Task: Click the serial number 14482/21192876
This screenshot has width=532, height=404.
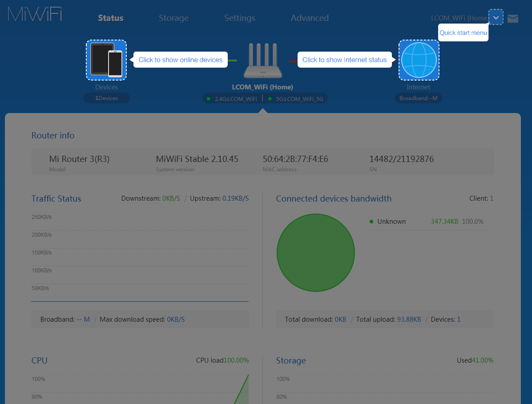Action: click(x=401, y=159)
